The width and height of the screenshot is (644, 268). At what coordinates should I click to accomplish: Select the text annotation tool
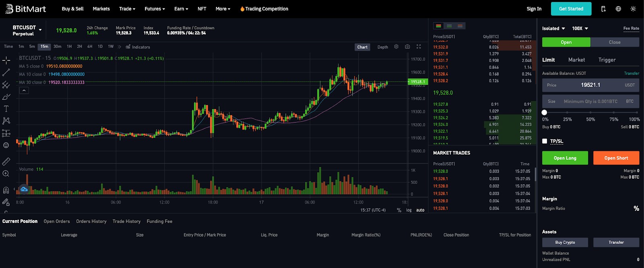click(x=6, y=109)
